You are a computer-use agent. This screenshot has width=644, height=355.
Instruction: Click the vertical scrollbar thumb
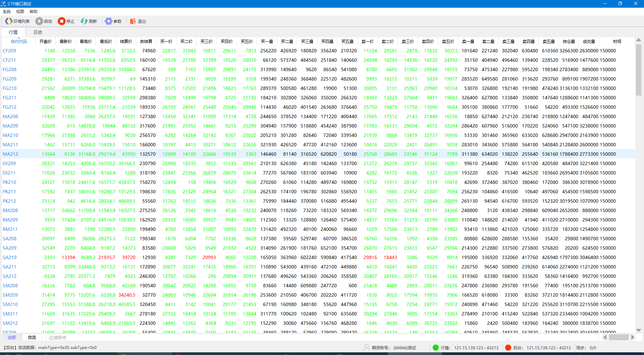pyautogui.click(x=639, y=70)
